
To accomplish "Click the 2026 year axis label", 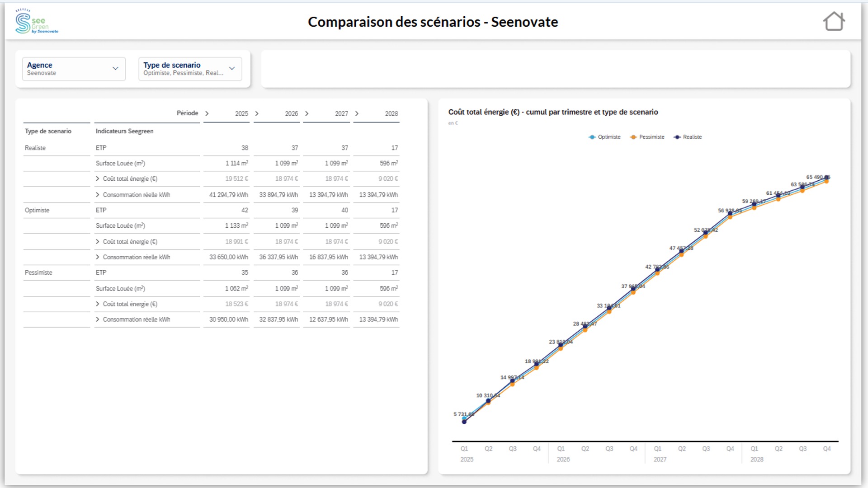I will [563, 460].
